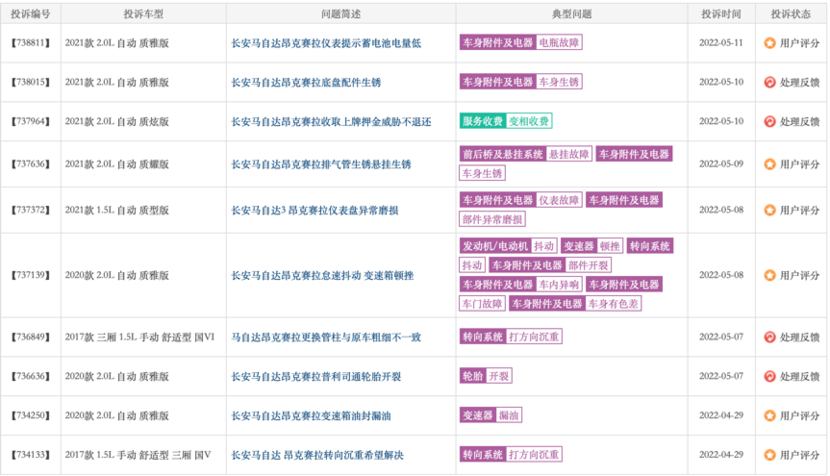830x476 pixels.
Task: Click the 车身有色差 tag
Action: pos(613,303)
